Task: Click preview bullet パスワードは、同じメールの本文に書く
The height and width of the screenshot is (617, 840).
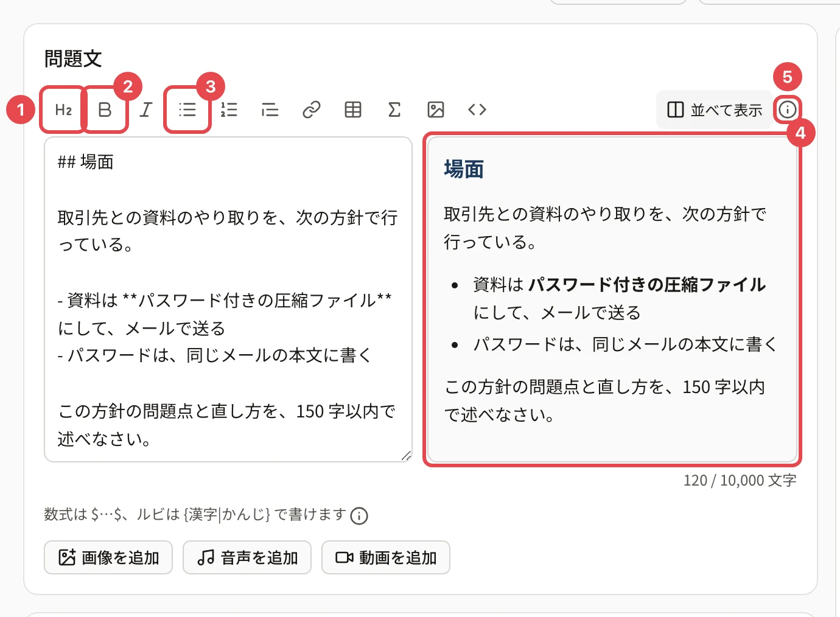Action: click(625, 344)
